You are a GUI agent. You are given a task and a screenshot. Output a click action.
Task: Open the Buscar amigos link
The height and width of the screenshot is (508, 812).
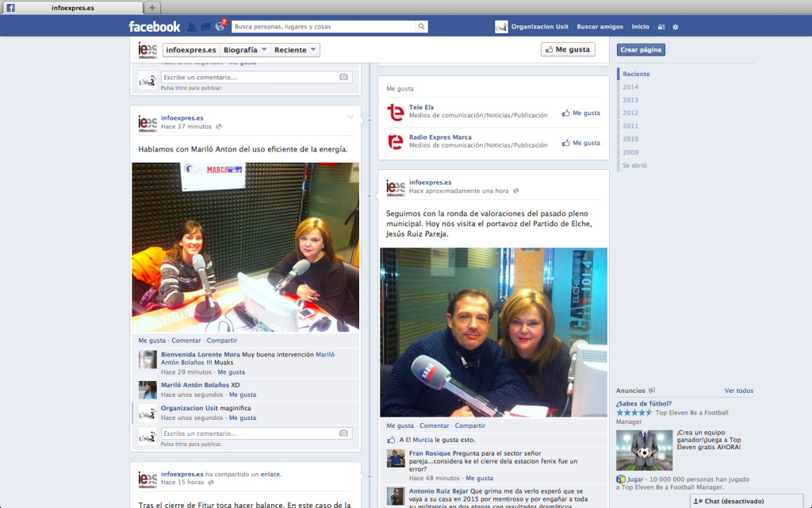click(599, 26)
